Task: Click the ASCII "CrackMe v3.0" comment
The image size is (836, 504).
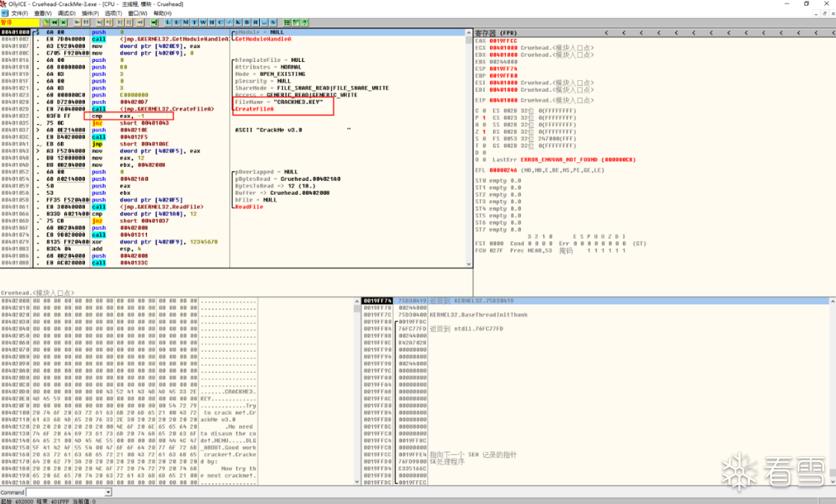Action: (x=294, y=129)
